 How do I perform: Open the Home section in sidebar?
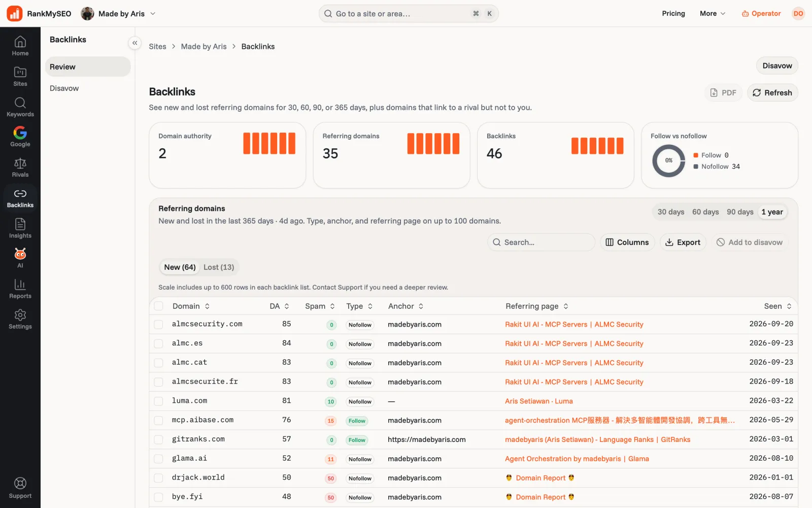(x=20, y=46)
